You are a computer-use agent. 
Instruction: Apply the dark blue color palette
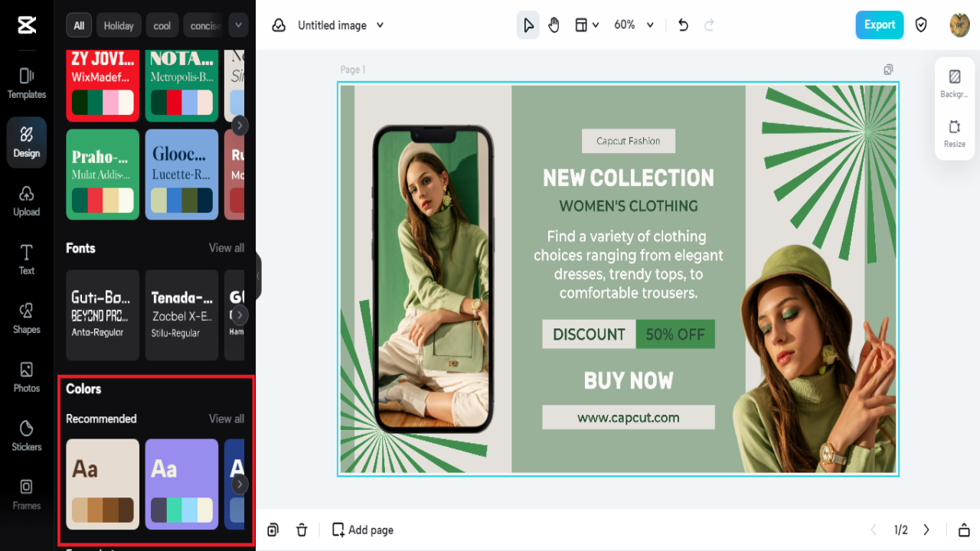pyautogui.click(x=234, y=484)
